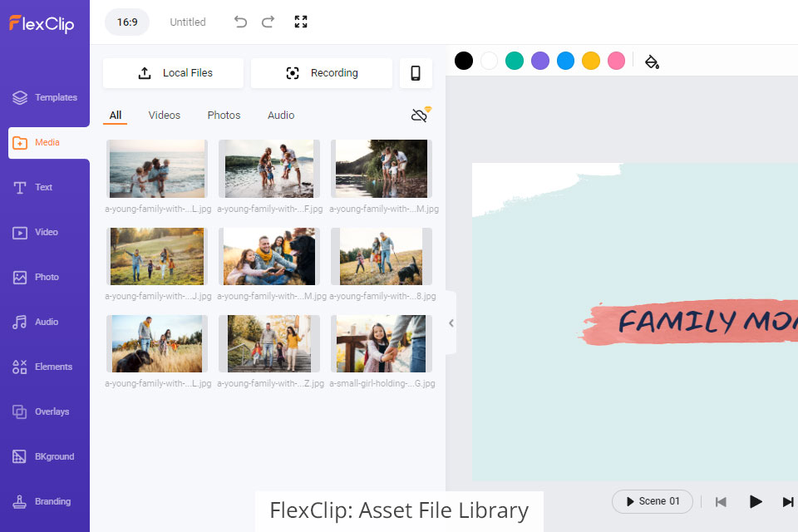This screenshot has height=532, width=798.
Task: Change the 16:9 aspect ratio
Action: click(127, 22)
